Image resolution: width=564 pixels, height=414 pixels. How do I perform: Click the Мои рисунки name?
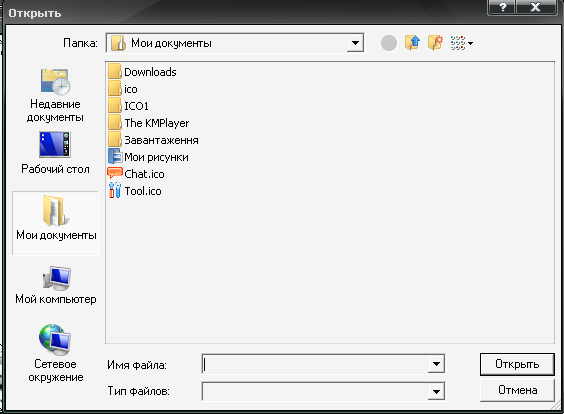156,157
